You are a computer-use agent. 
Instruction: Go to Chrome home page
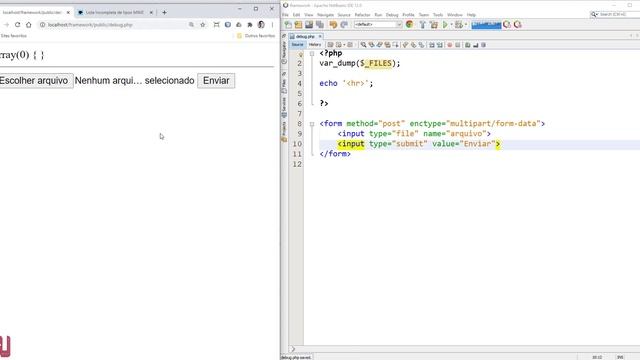pos(29,25)
